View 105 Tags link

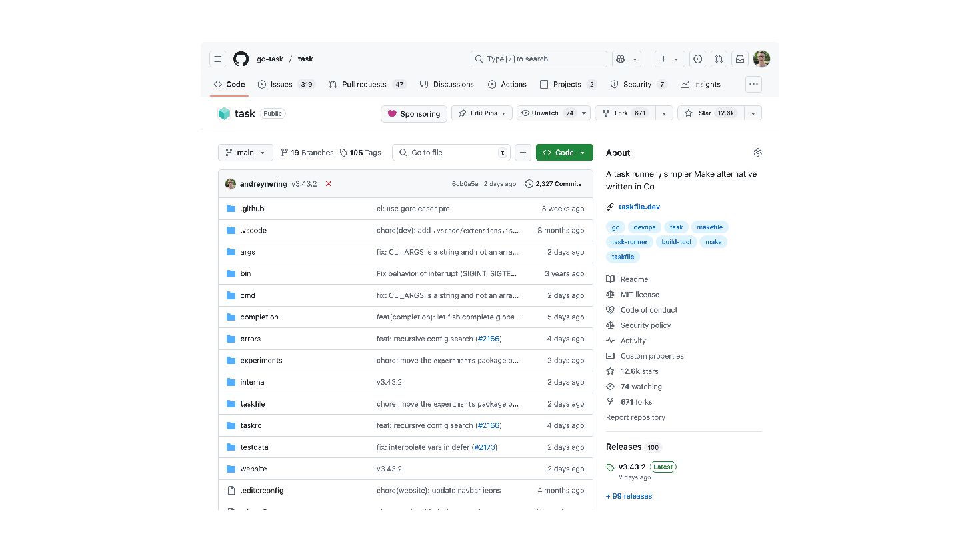pos(360,153)
